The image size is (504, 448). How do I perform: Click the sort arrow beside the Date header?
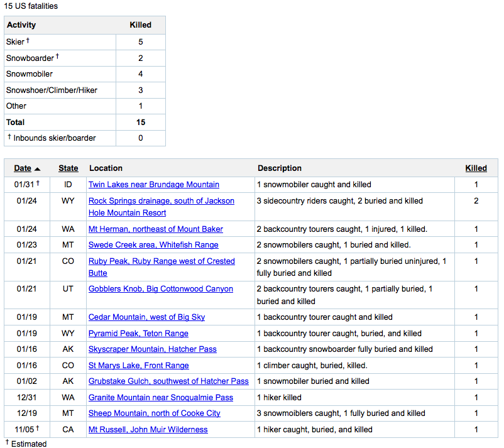tap(37, 169)
